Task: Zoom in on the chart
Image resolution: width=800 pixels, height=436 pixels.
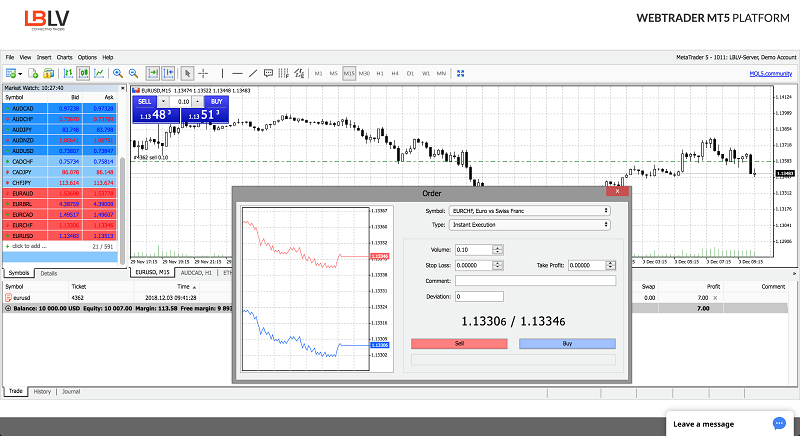Action: coord(118,73)
